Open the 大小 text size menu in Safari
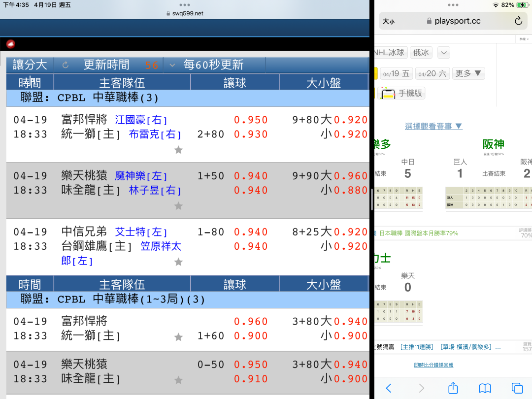 (389, 21)
